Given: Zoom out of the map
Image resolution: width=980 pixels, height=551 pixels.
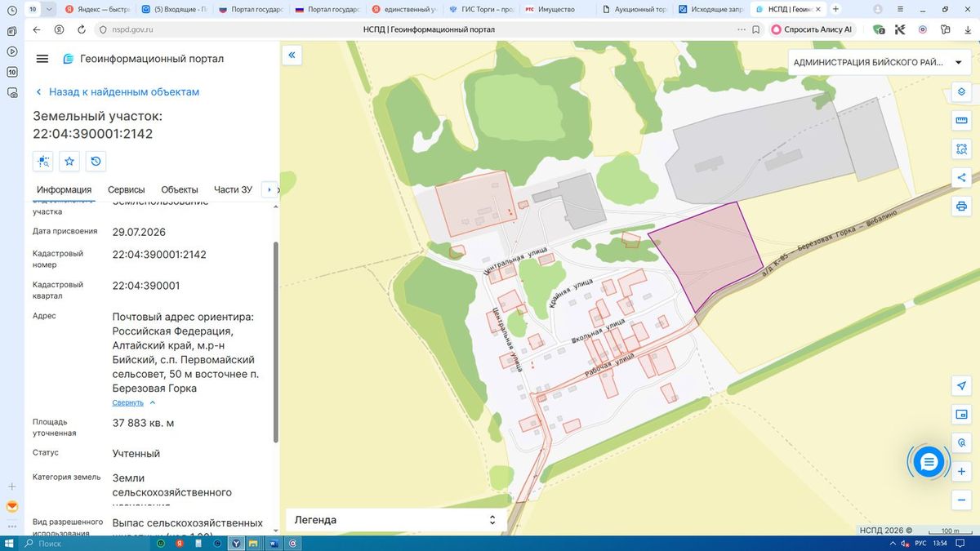Looking at the screenshot, I should point(961,500).
